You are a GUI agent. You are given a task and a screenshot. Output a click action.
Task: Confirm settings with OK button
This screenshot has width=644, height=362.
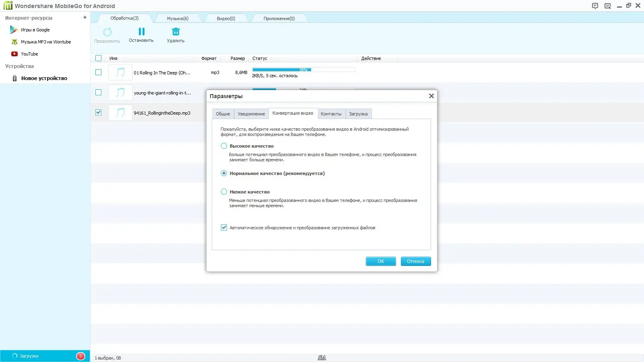pos(381,261)
